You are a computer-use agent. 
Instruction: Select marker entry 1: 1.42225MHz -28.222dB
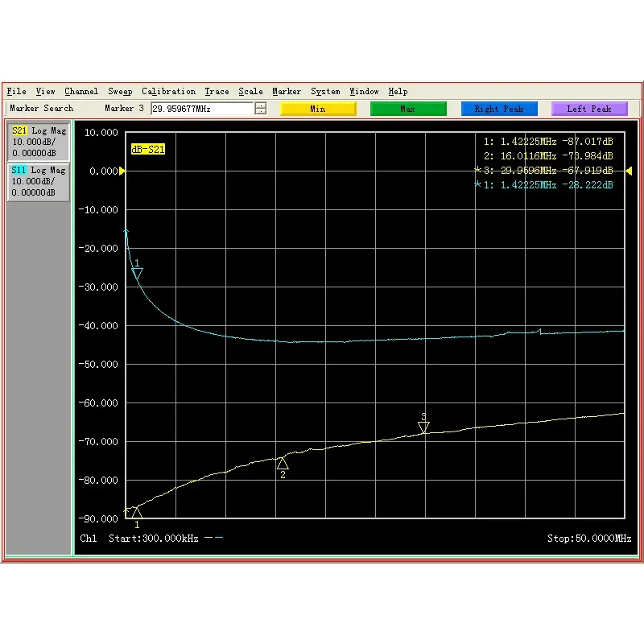click(547, 184)
